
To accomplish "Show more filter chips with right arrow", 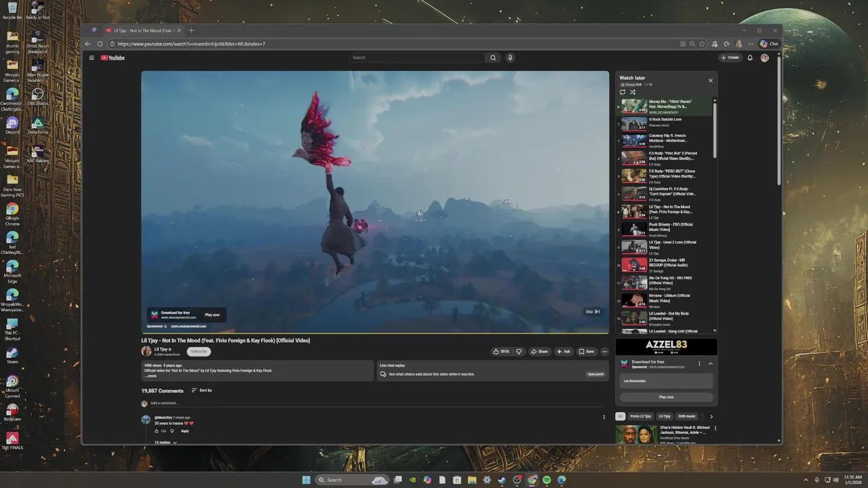I will pyautogui.click(x=711, y=416).
